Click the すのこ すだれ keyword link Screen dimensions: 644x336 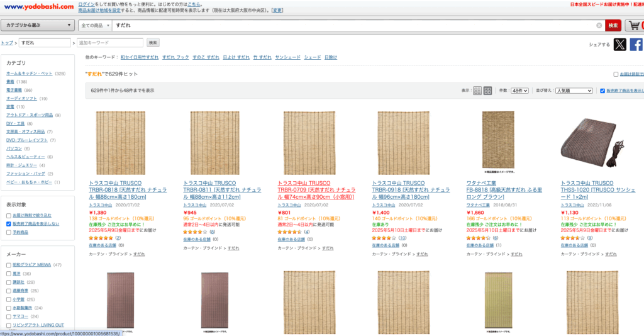point(206,57)
